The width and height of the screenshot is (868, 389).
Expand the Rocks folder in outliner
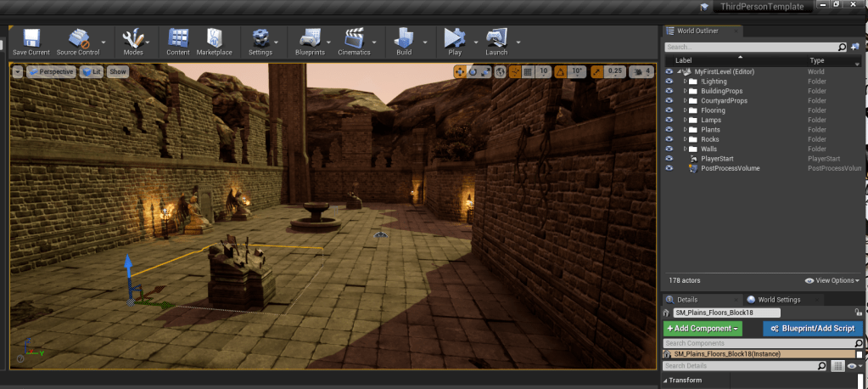686,139
